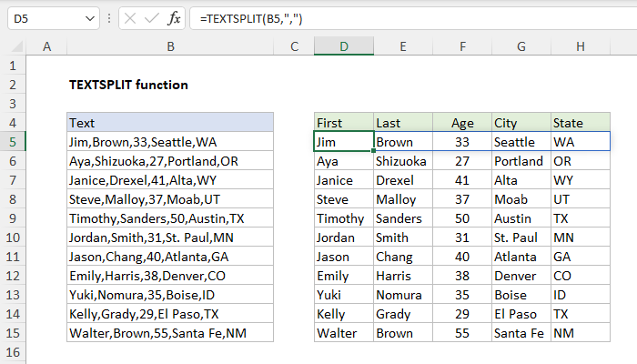The width and height of the screenshot is (637, 364).
Task: Click the 'First' column header cell
Action: point(344,123)
